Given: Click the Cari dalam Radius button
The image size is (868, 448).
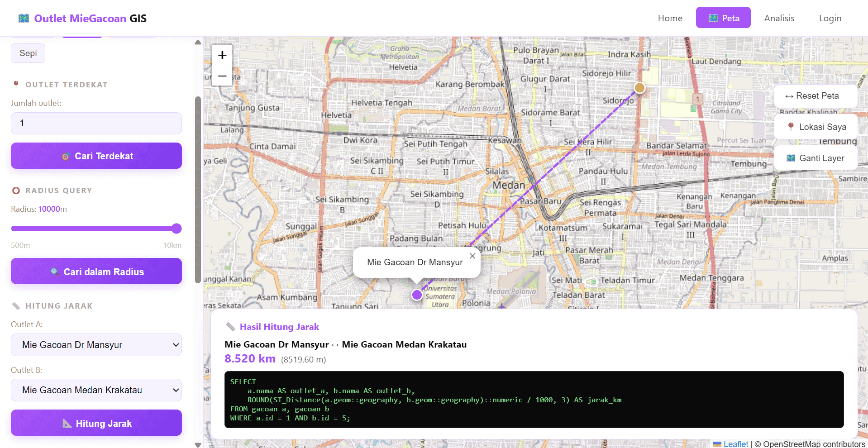Looking at the screenshot, I should (96, 271).
